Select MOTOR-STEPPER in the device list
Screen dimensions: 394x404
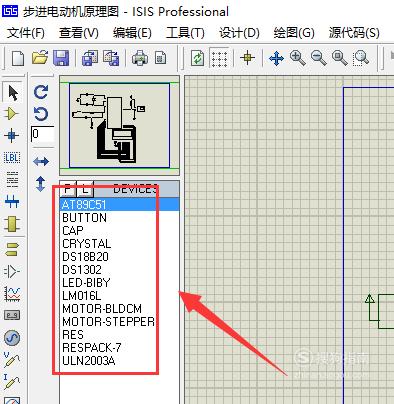coord(108,322)
